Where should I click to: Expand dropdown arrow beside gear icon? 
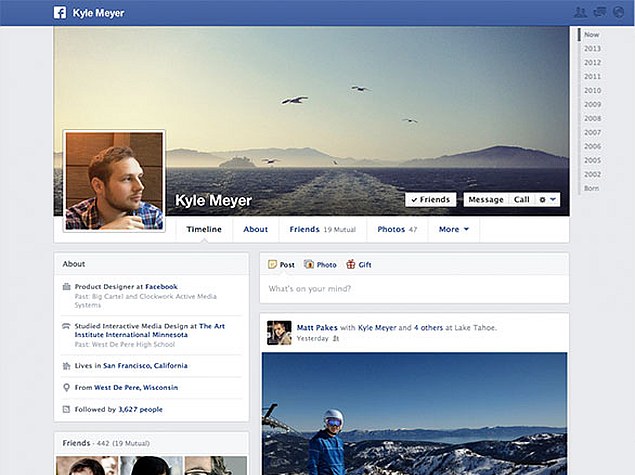(x=553, y=199)
